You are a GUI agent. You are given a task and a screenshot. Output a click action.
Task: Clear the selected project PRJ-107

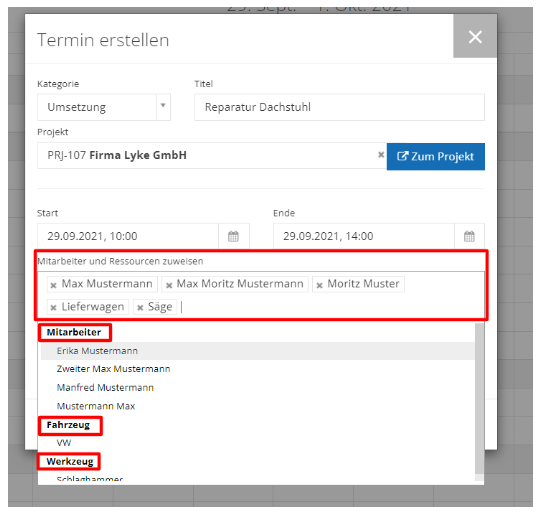click(x=381, y=155)
